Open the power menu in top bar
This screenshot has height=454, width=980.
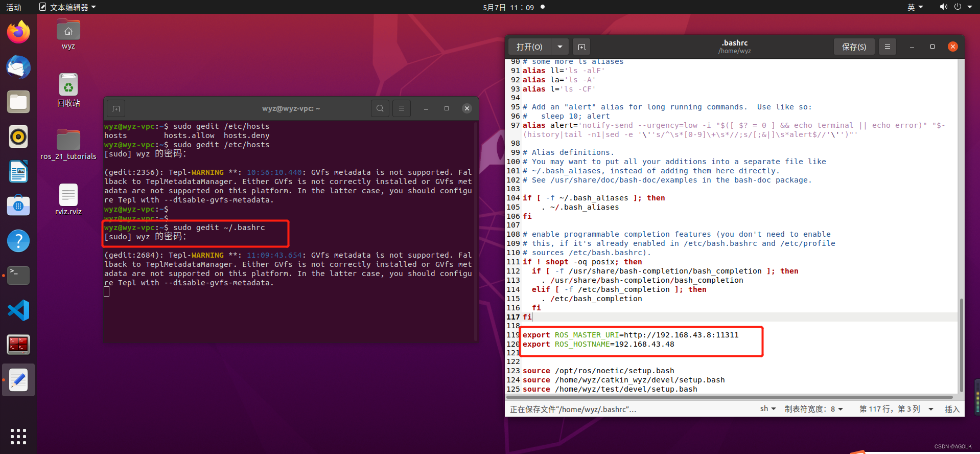(x=958, y=7)
